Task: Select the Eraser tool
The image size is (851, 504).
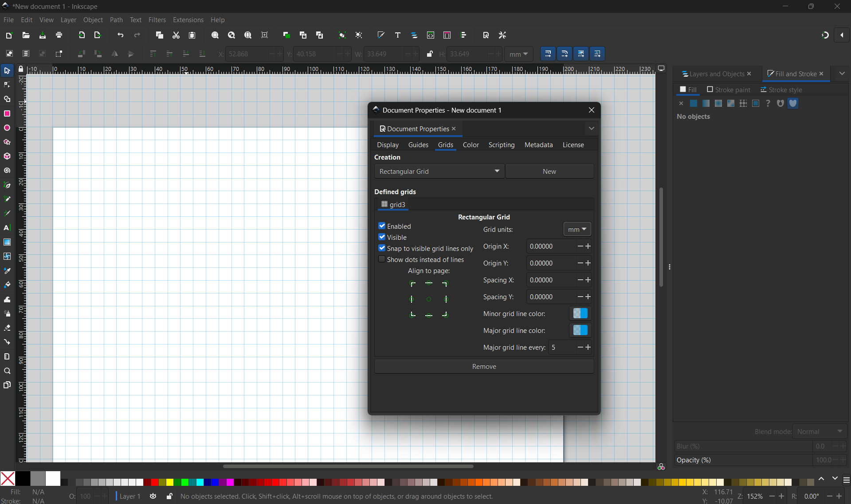Action: coord(7,328)
